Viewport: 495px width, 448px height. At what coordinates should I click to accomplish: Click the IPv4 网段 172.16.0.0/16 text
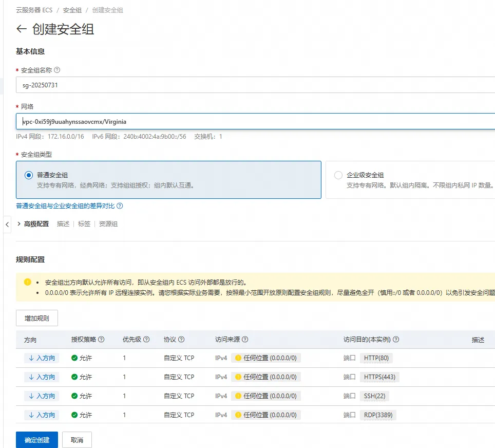50,137
